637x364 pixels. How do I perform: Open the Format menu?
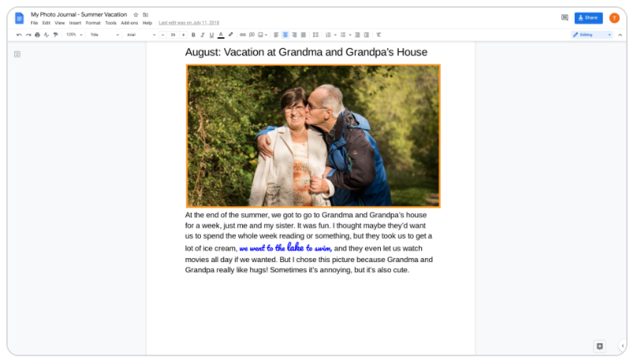coord(93,23)
